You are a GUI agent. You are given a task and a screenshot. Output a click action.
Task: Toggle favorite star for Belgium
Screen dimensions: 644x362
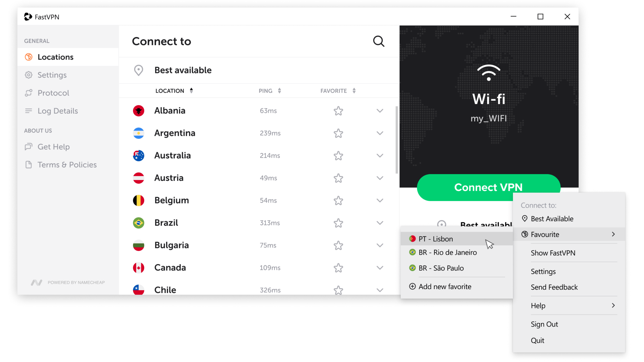pos(338,200)
